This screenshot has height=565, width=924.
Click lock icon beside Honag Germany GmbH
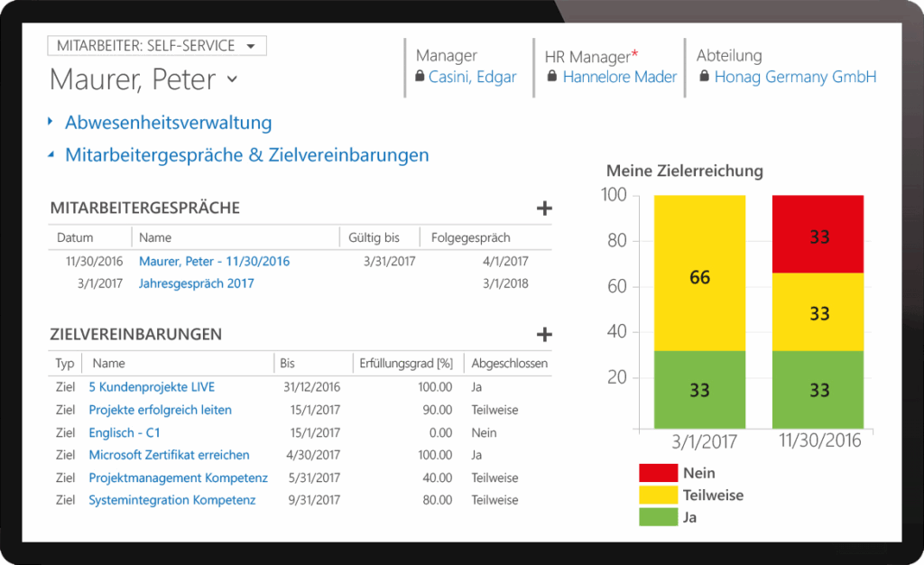[x=705, y=78]
